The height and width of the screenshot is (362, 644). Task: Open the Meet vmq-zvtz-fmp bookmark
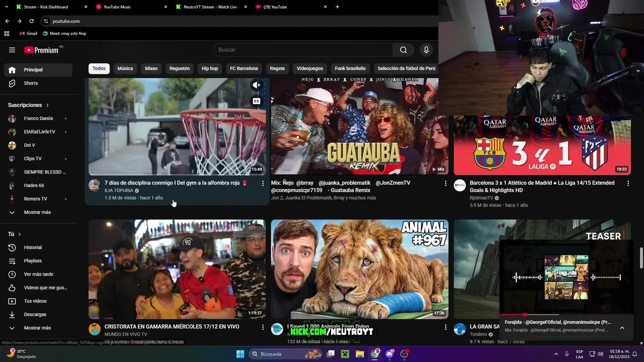click(64, 33)
